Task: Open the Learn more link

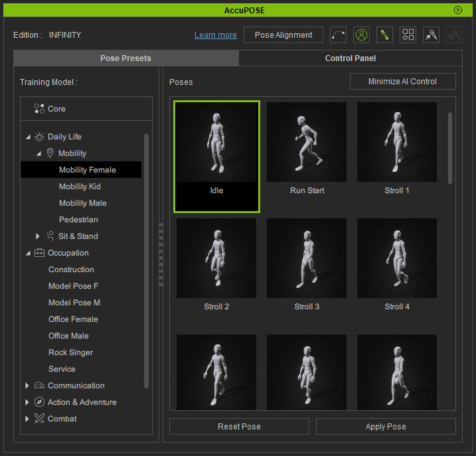Action: coord(216,35)
